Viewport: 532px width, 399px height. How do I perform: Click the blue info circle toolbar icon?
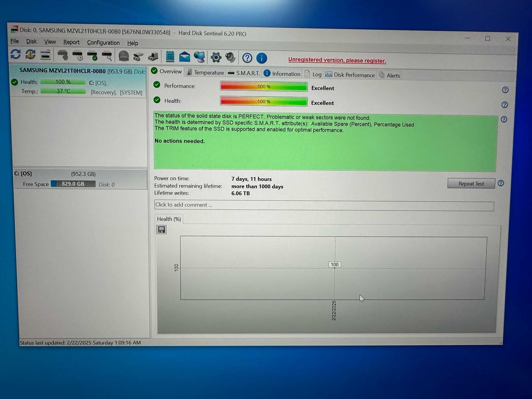pyautogui.click(x=262, y=58)
